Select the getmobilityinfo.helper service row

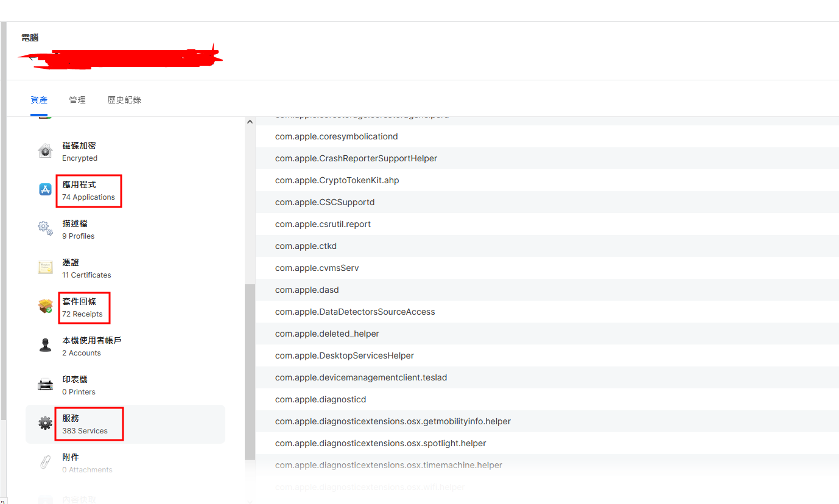tap(547, 421)
